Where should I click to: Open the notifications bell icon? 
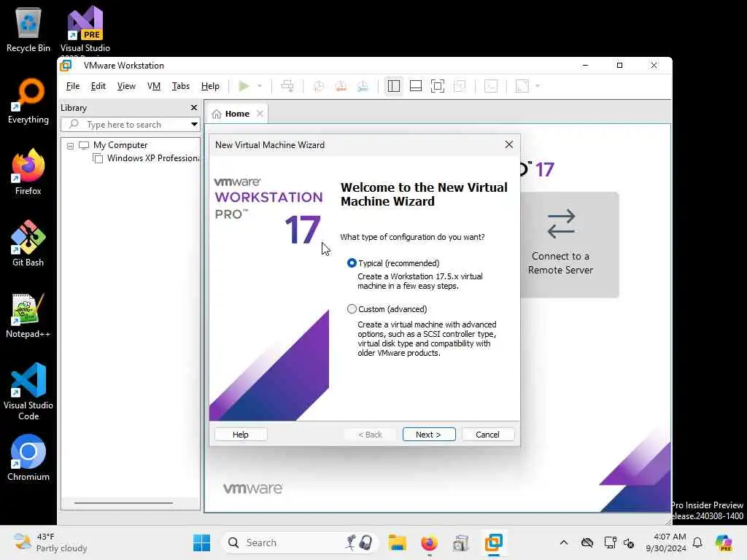coord(697,542)
